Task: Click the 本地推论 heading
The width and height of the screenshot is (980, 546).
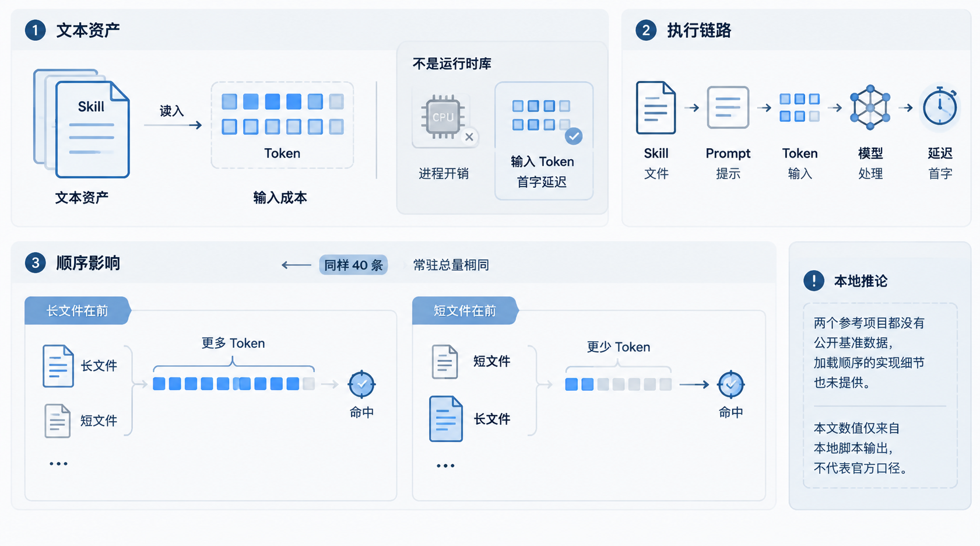Action: click(x=860, y=281)
